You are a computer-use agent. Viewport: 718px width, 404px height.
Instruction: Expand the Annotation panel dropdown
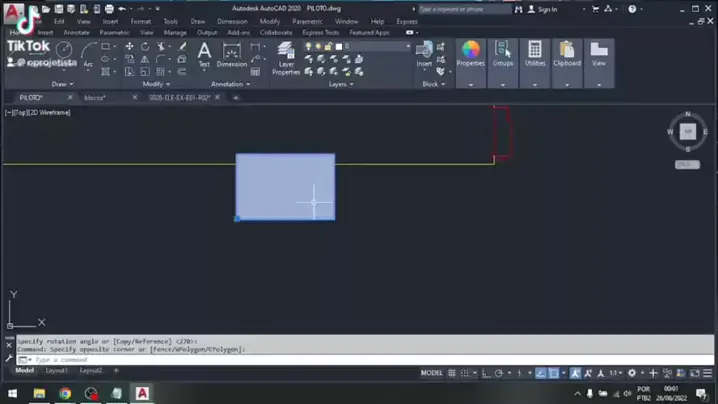click(x=230, y=84)
